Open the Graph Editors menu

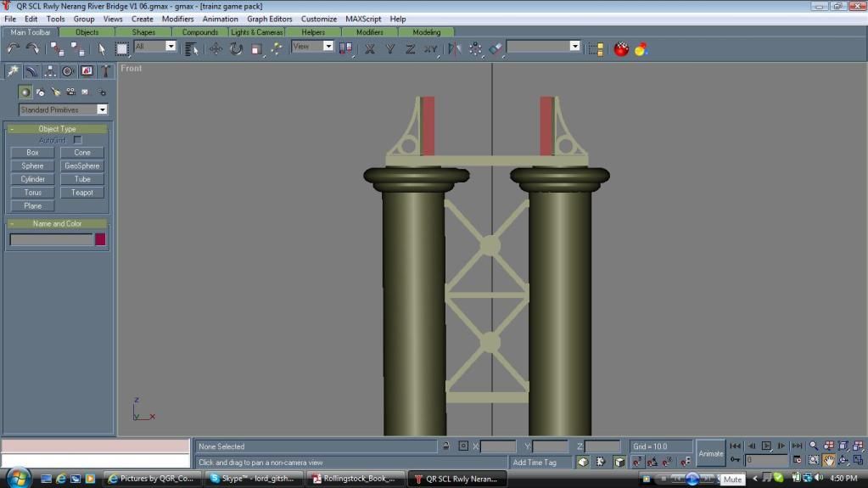click(269, 19)
